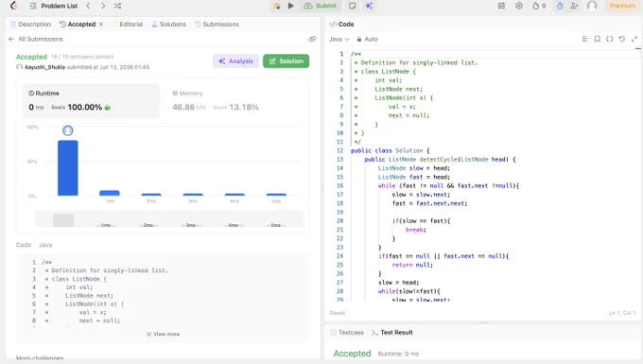Go back to All Submissions
This screenshot has width=643, height=364.
point(36,39)
